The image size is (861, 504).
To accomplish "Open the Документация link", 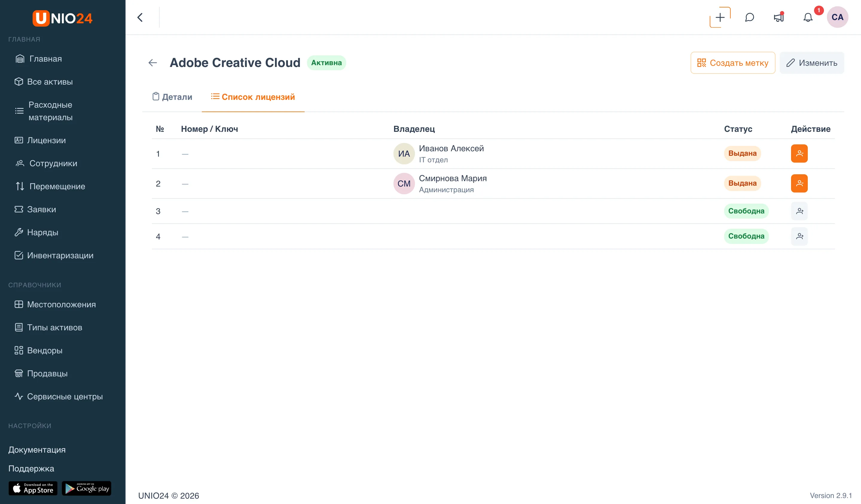I will point(37,450).
